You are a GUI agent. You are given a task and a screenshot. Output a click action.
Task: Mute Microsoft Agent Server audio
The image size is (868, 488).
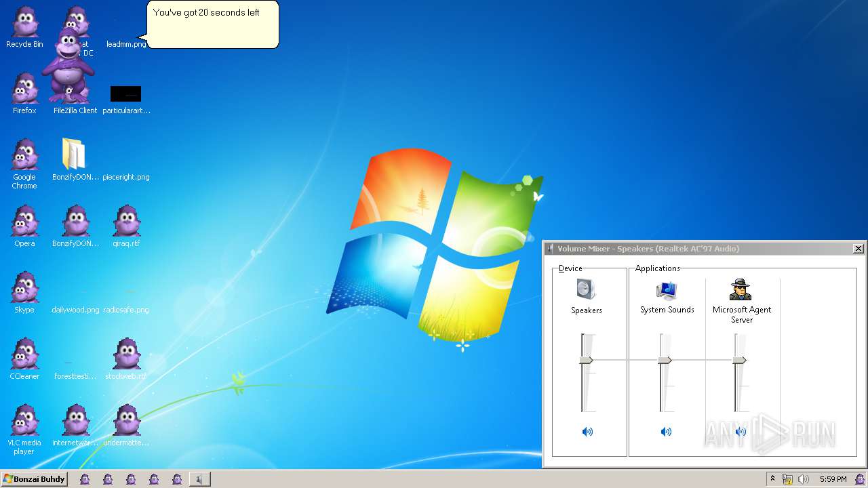click(741, 432)
